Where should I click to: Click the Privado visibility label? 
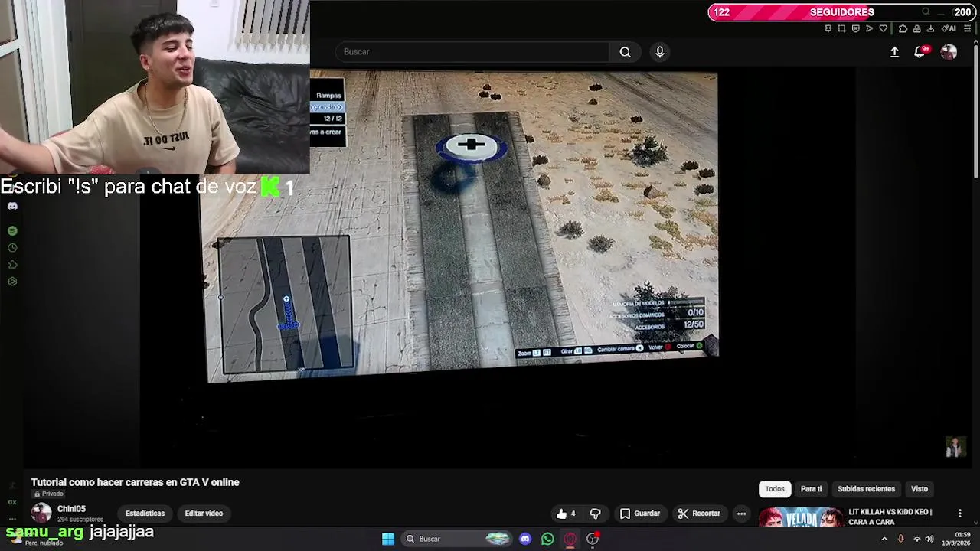[x=49, y=494]
